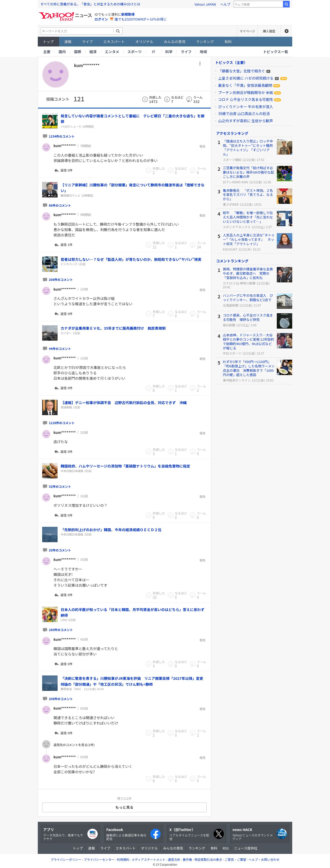330x868 pixels.
Task: Click the マイページ button
Action: [247, 31]
